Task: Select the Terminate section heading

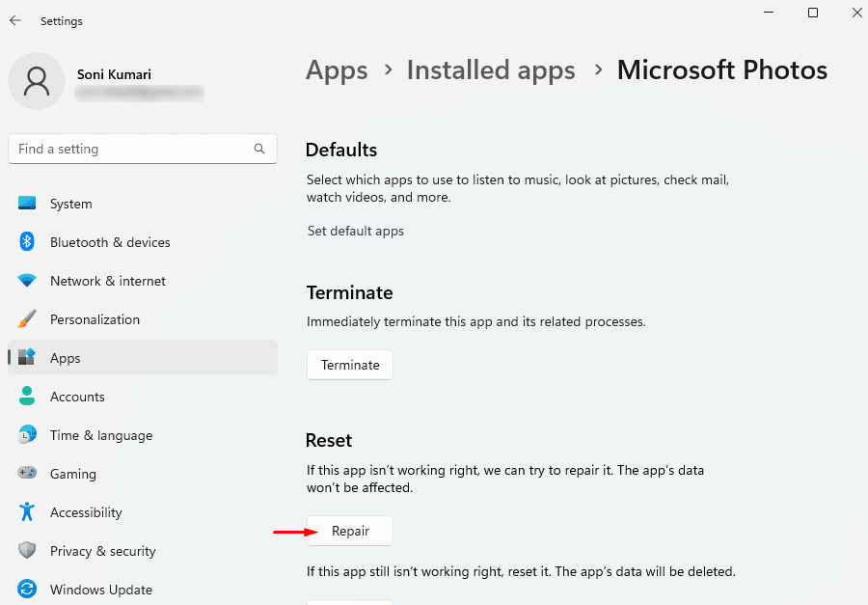Action: [350, 292]
